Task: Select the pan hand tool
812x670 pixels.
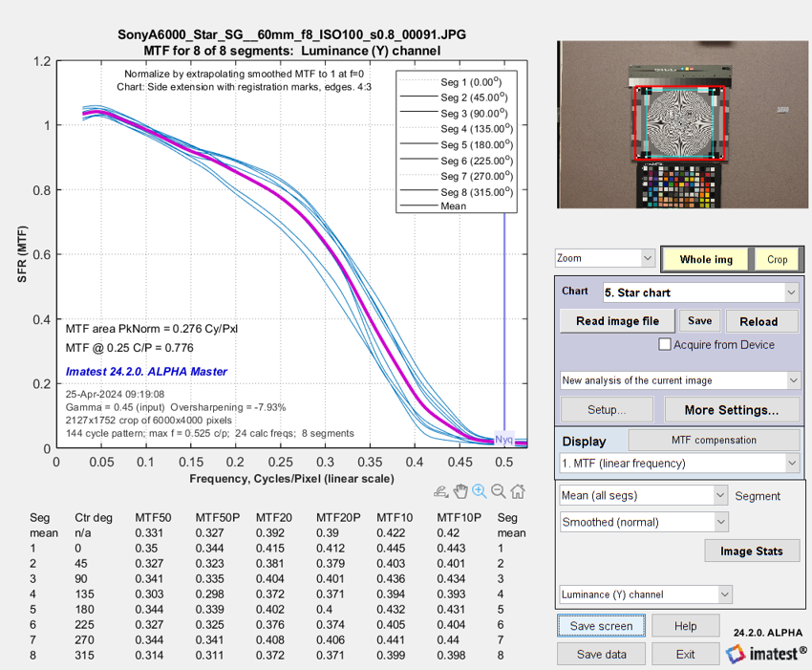Action: click(459, 492)
